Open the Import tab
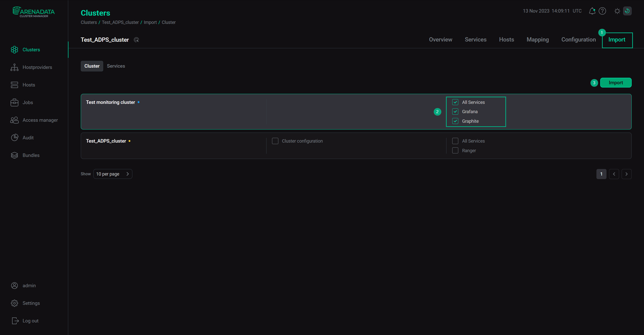 pyautogui.click(x=617, y=39)
